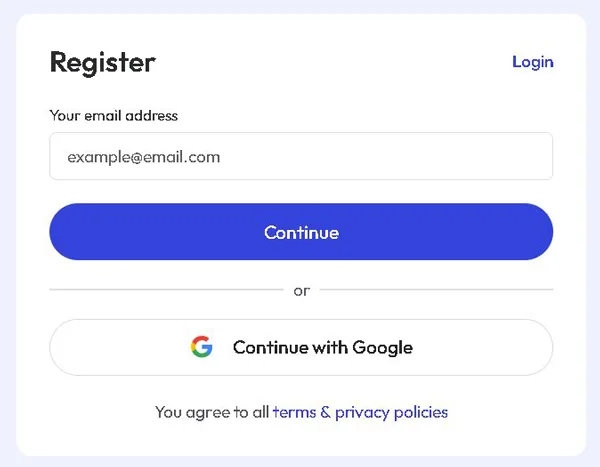Click the divider line right of "or"
This screenshot has width=600, height=467.
(436, 290)
